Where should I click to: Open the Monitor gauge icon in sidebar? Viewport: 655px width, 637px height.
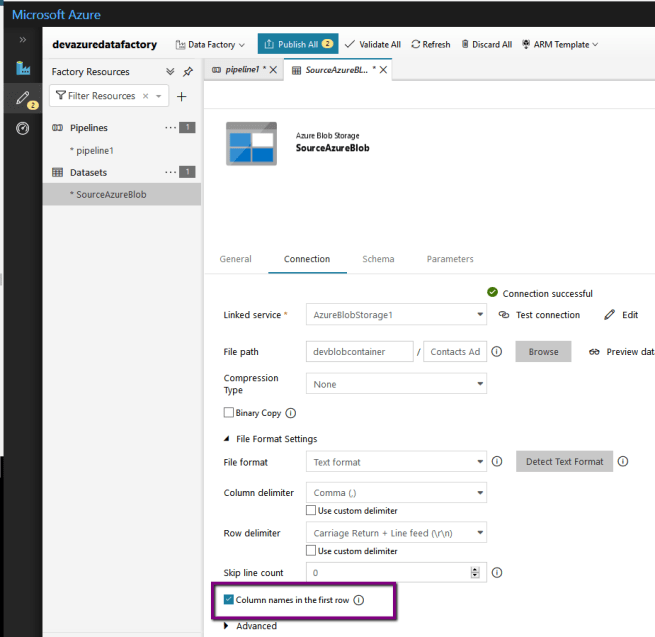click(22, 129)
